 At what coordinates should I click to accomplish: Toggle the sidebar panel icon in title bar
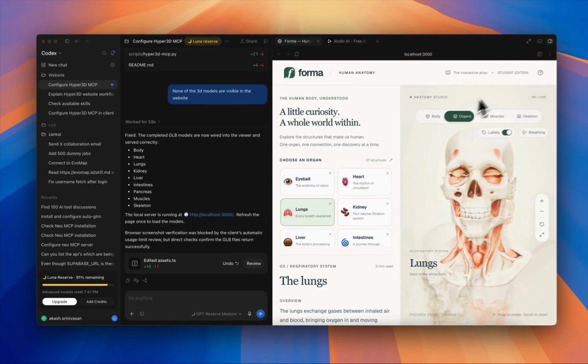67,41
